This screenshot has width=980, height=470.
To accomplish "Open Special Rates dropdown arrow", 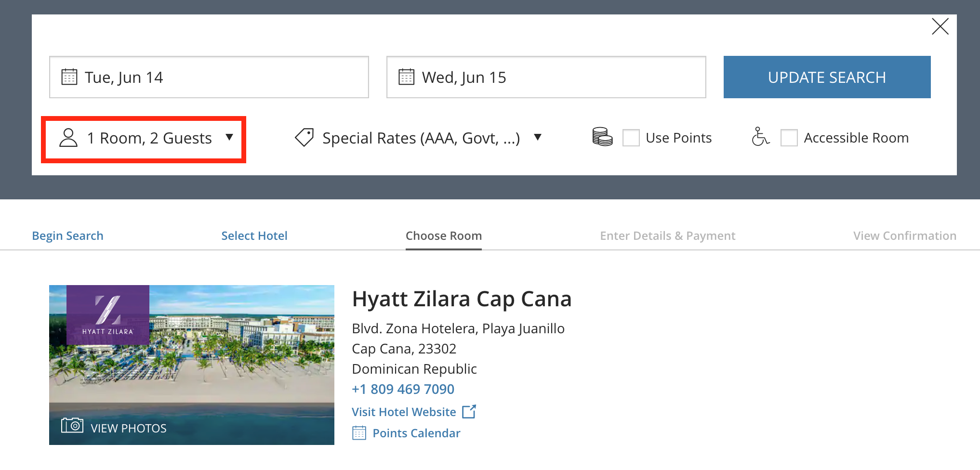I will pos(538,137).
